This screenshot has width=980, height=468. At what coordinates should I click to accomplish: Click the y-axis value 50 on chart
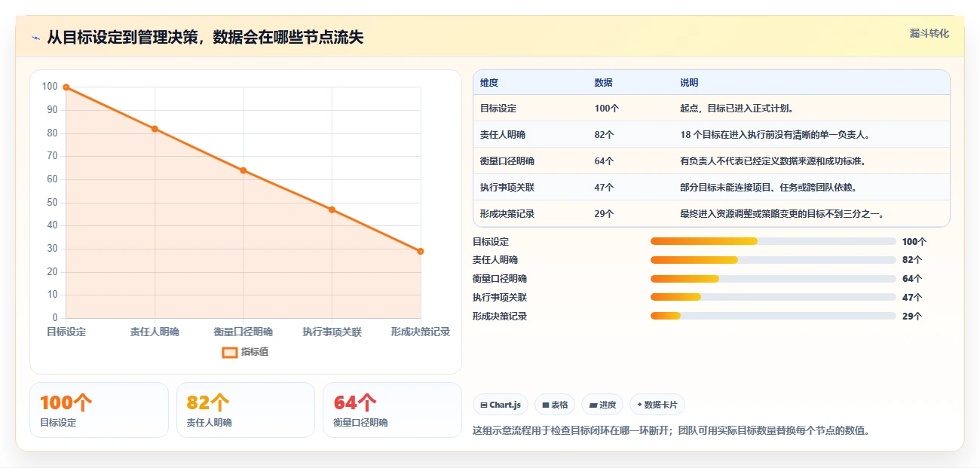51,203
